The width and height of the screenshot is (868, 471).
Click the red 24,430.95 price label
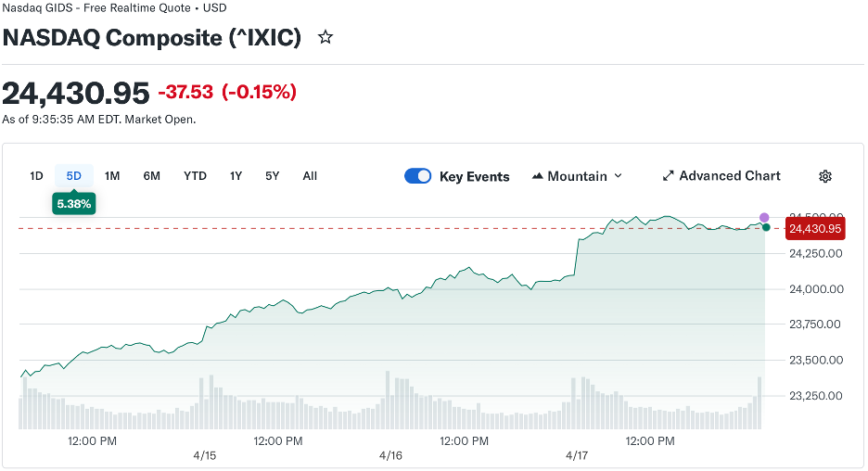coord(815,229)
